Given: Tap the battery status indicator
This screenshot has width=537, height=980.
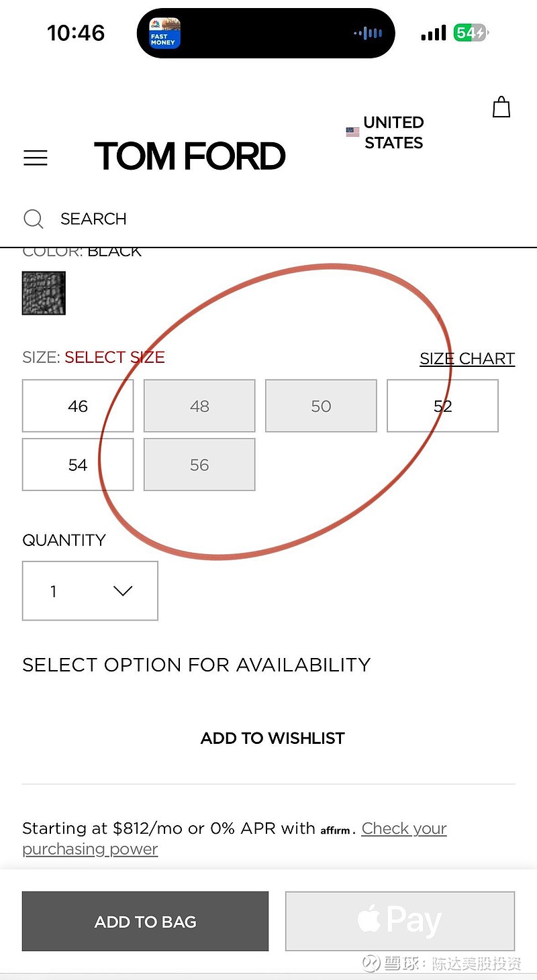Looking at the screenshot, I should (x=471, y=33).
